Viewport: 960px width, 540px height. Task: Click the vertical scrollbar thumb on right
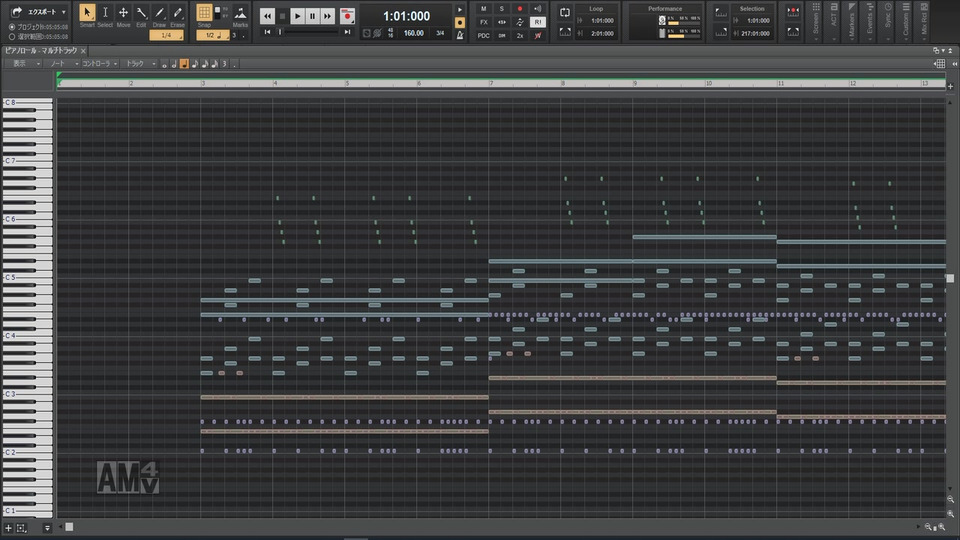(x=950, y=278)
